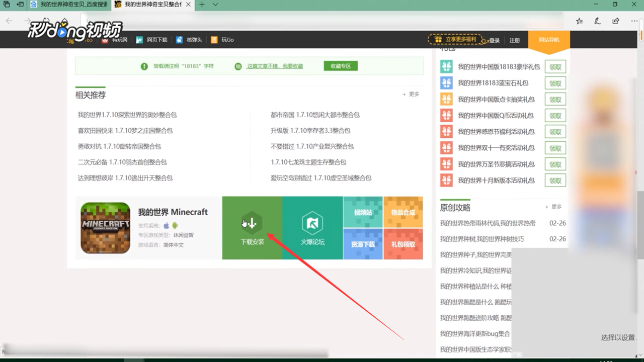Expand the tab preview chevron

215,5
